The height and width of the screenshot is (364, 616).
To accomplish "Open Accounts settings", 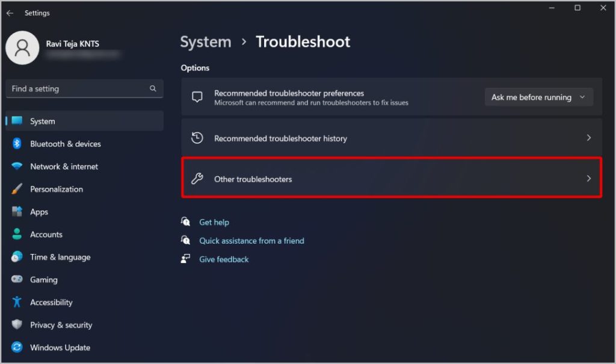I will pyautogui.click(x=84, y=234).
